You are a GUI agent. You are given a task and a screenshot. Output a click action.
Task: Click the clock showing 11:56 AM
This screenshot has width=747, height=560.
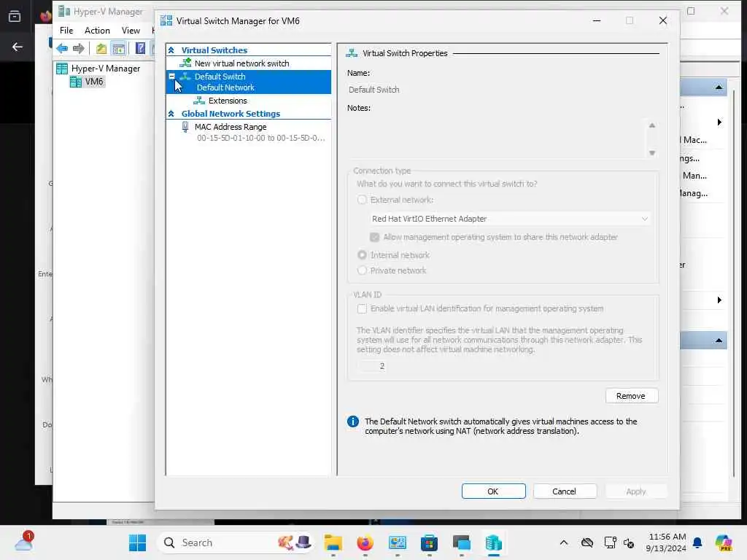coord(667,537)
